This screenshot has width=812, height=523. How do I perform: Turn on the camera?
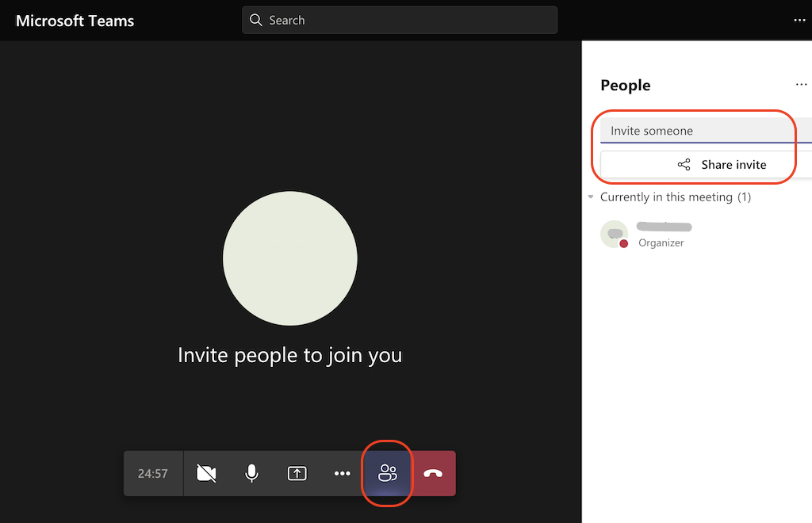[x=206, y=473]
